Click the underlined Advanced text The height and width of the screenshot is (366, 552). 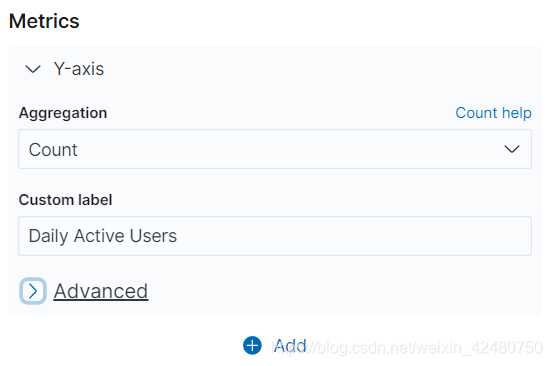[101, 291]
